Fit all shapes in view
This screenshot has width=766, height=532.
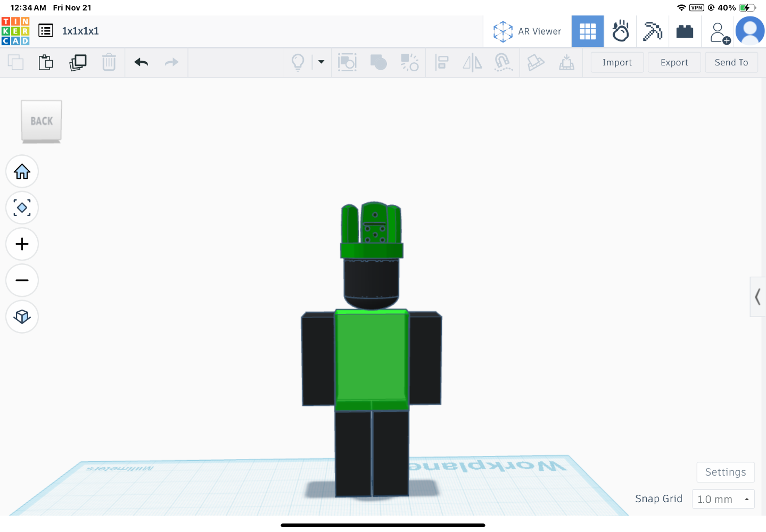pos(22,207)
